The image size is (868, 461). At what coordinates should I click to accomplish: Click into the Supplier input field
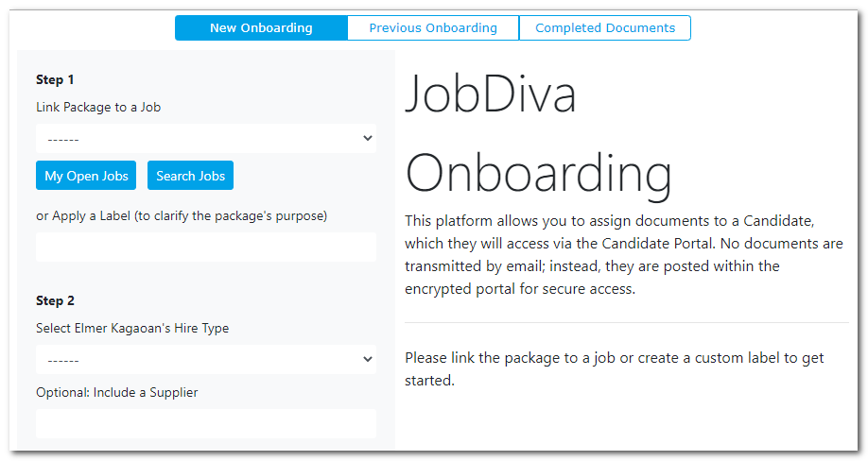[206, 423]
